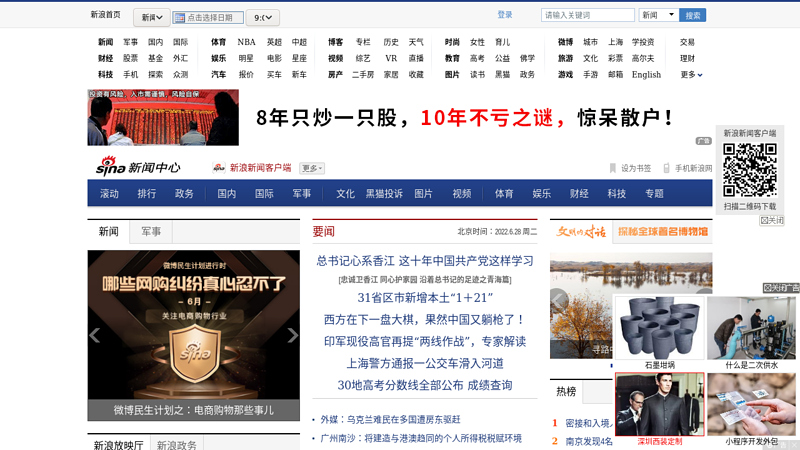Open headline 30地高考分数线全部公布
The width and height of the screenshot is (800, 450).
(425, 385)
